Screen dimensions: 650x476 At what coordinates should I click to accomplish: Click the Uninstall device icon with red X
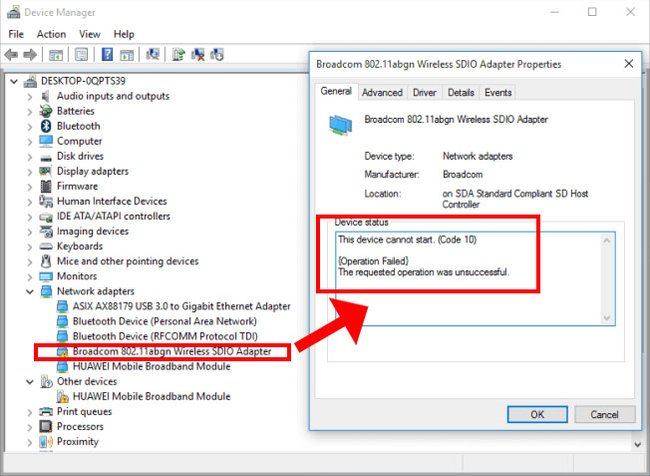pos(198,54)
